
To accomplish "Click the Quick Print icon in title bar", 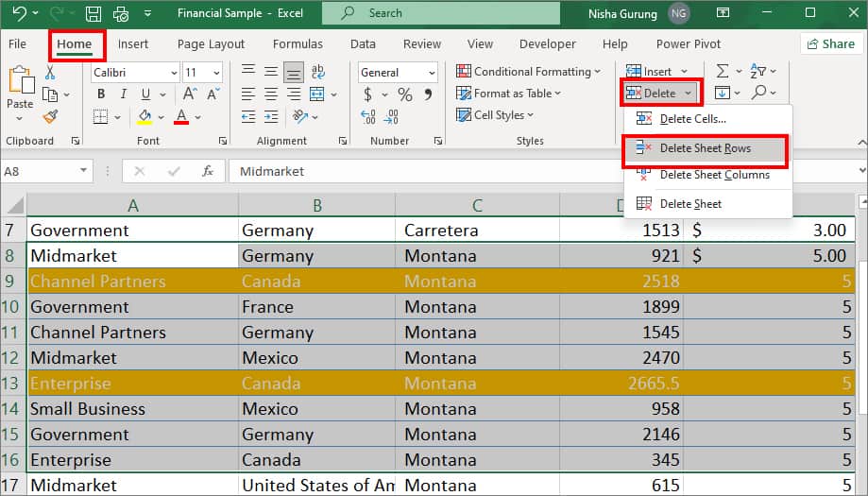I will click(x=120, y=13).
